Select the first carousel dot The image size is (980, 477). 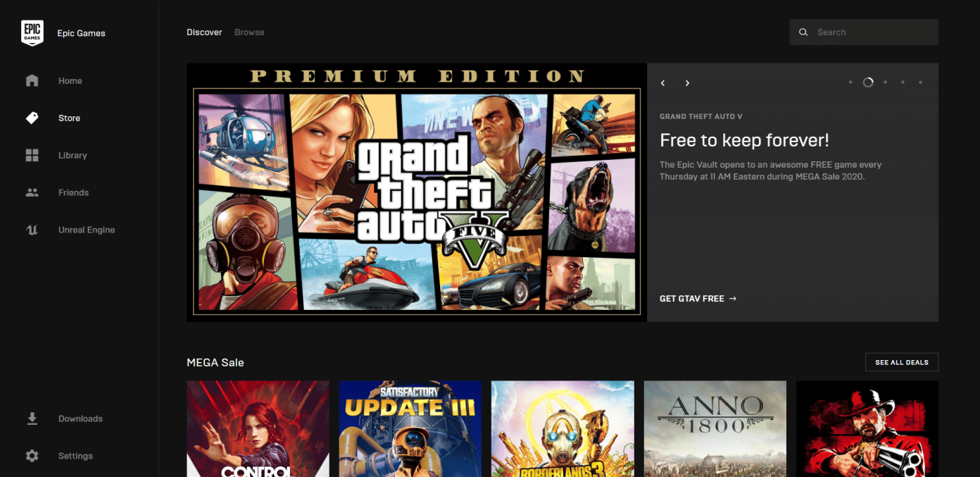(x=850, y=82)
